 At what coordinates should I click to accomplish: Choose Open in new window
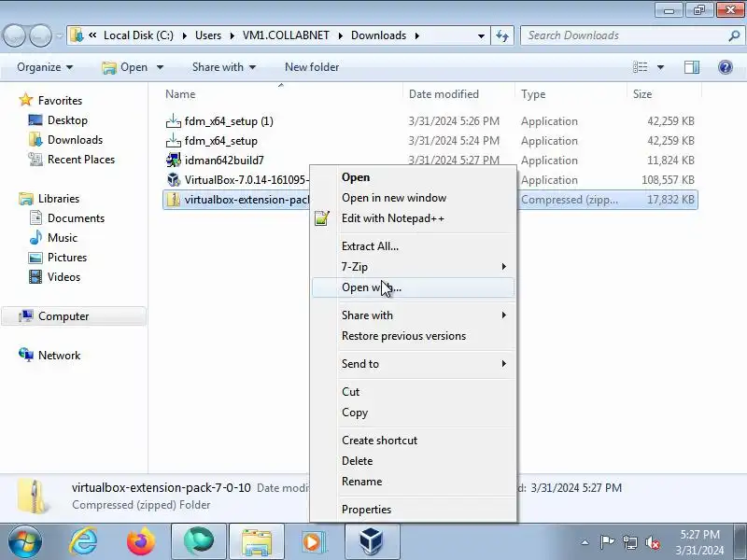413,198
